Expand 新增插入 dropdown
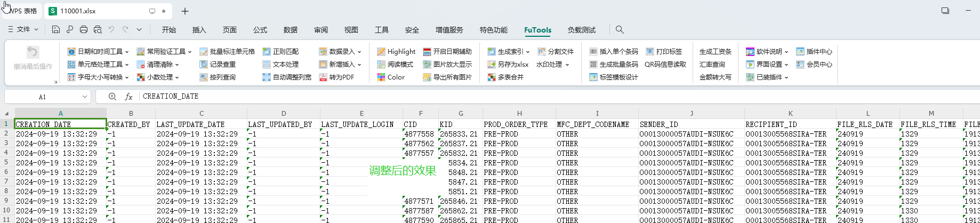This screenshot has height=223, width=980. (x=359, y=65)
